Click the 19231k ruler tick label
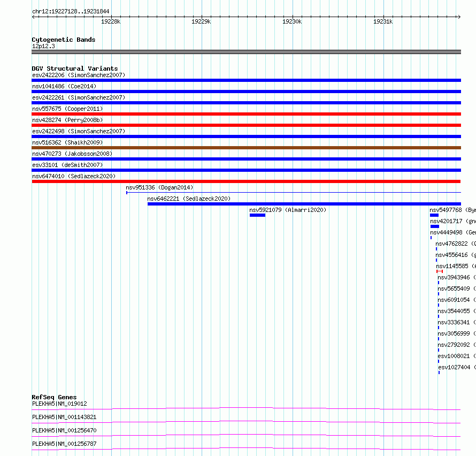 [x=383, y=21]
